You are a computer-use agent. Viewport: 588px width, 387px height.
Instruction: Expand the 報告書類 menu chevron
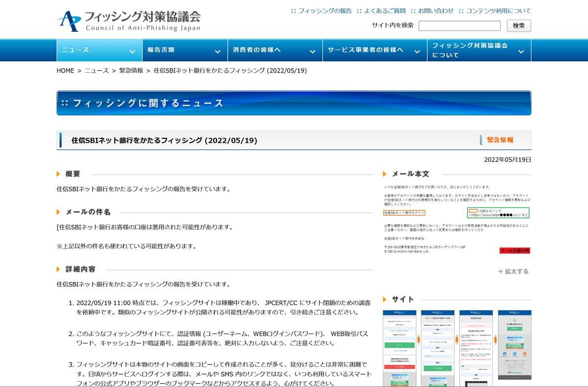tap(218, 51)
